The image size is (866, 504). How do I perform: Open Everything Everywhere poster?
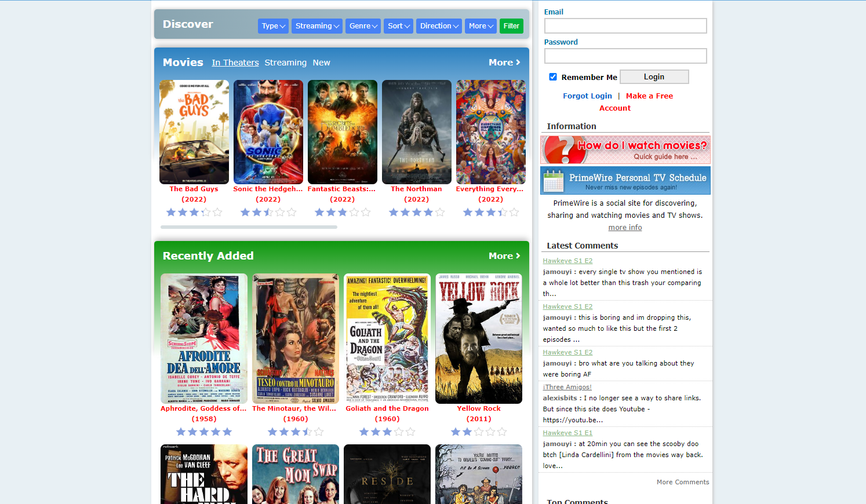pos(491,132)
